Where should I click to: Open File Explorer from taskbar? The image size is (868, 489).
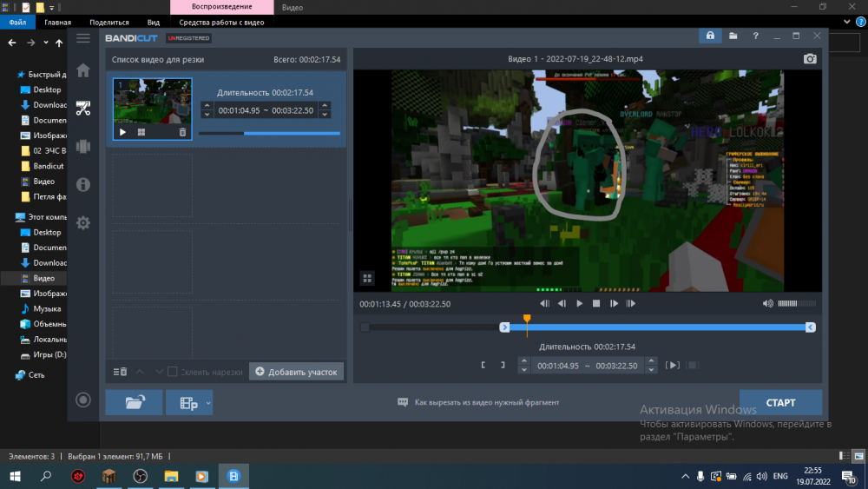(x=171, y=476)
